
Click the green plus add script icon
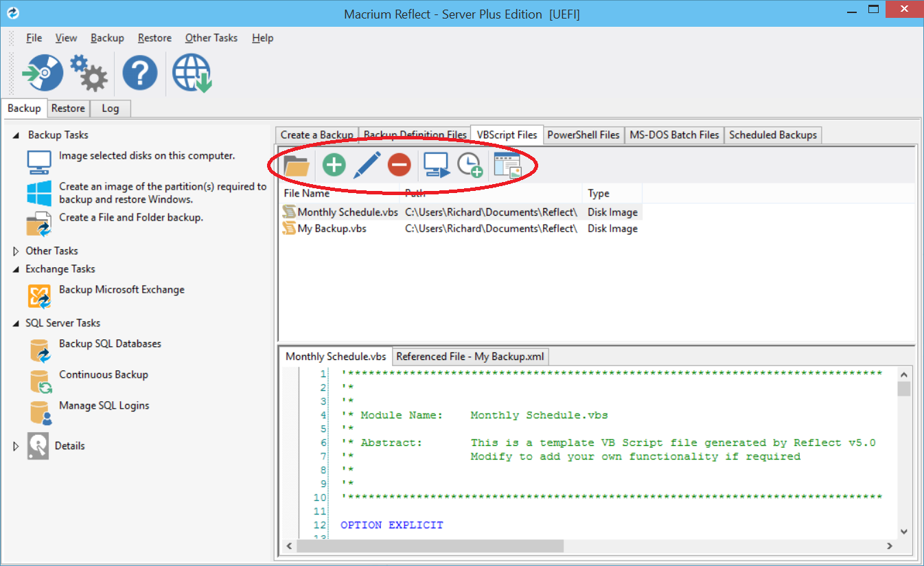coord(334,165)
